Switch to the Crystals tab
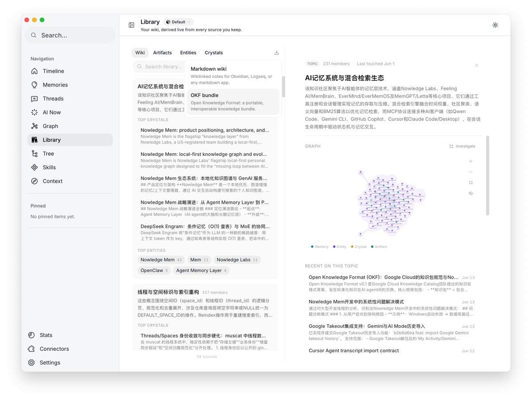Viewport: 532px width, 400px height. [x=214, y=53]
